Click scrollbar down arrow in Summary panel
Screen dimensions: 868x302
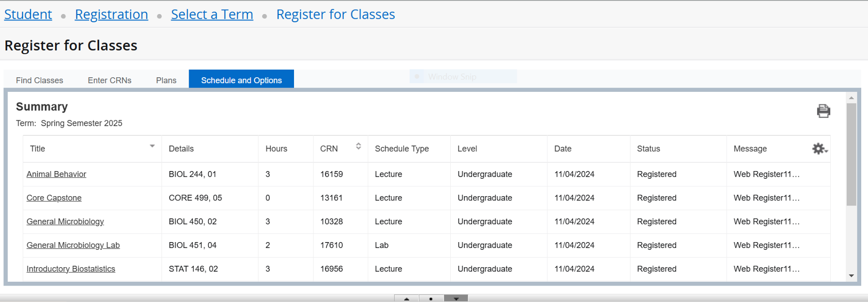[851, 276]
